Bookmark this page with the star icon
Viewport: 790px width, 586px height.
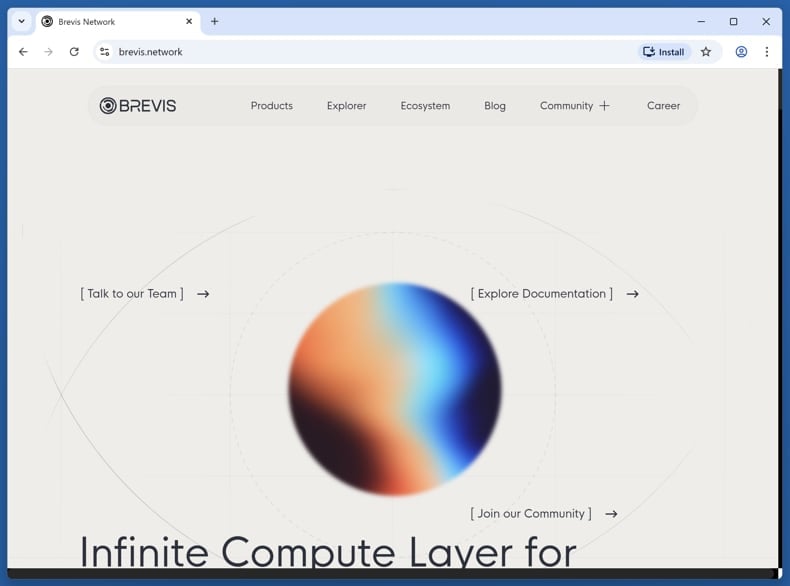pos(706,52)
